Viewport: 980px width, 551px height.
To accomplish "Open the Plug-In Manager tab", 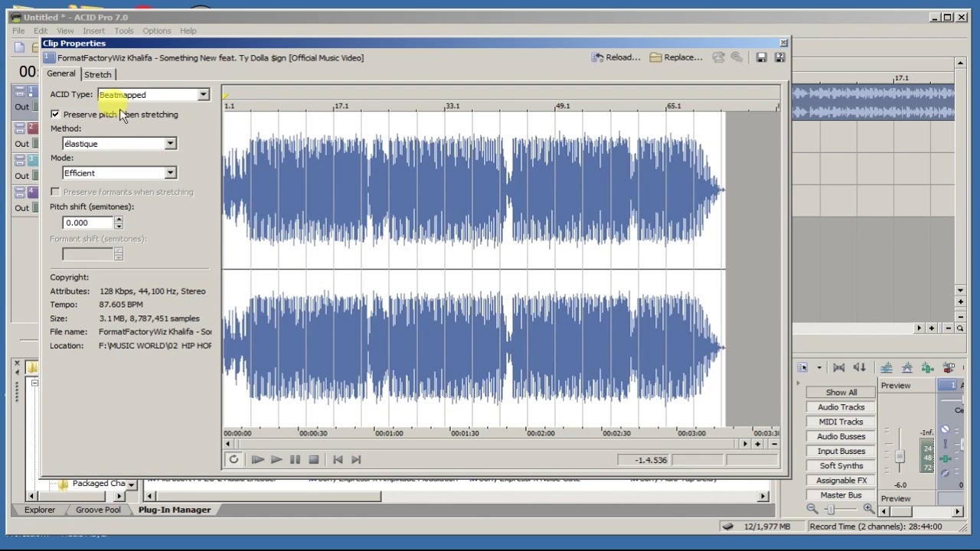I will coord(175,510).
